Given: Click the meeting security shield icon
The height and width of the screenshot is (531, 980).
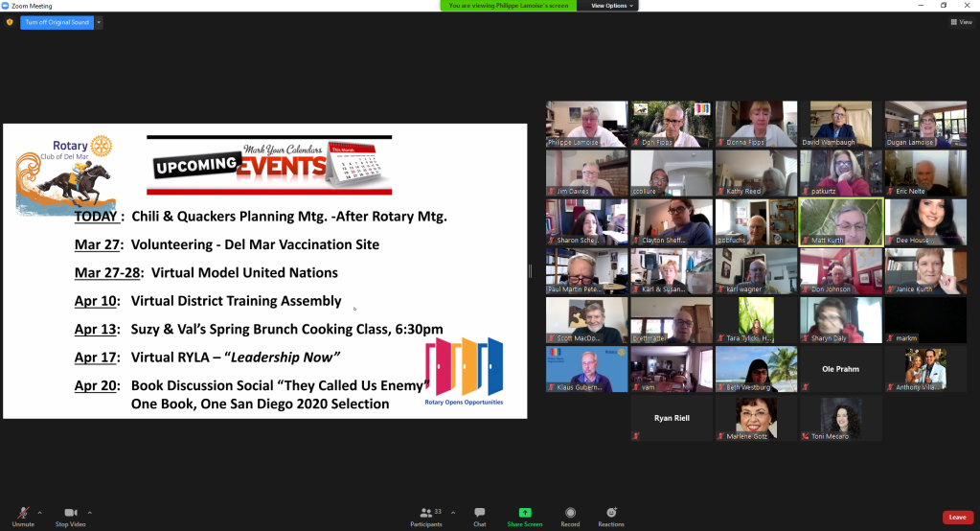Looking at the screenshot, I should point(10,22).
